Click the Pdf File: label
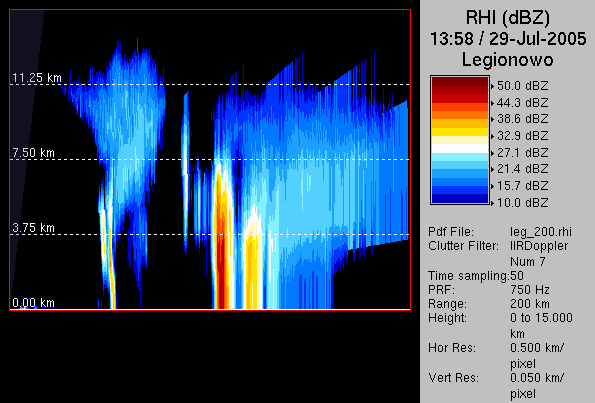This screenshot has width=595, height=403. [451, 231]
